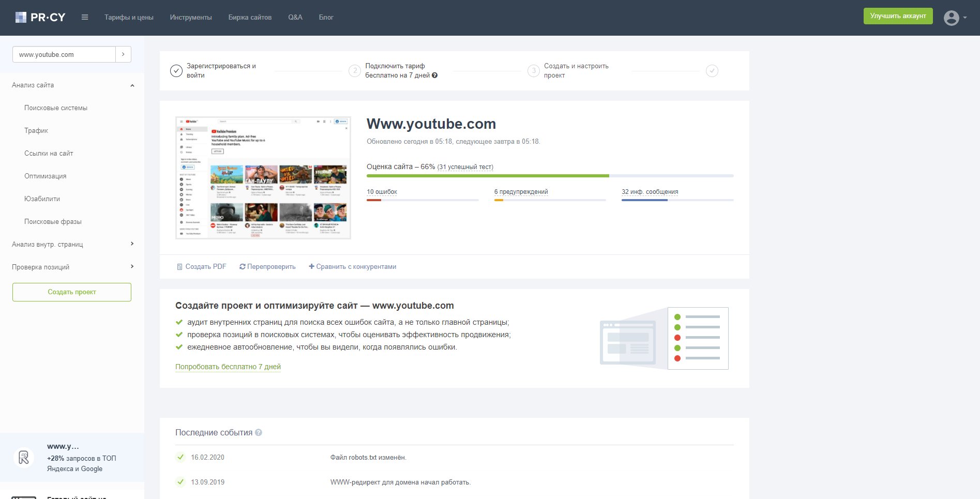Click Создать и настроить проект step label
The width and height of the screenshot is (980, 499).
(576, 71)
